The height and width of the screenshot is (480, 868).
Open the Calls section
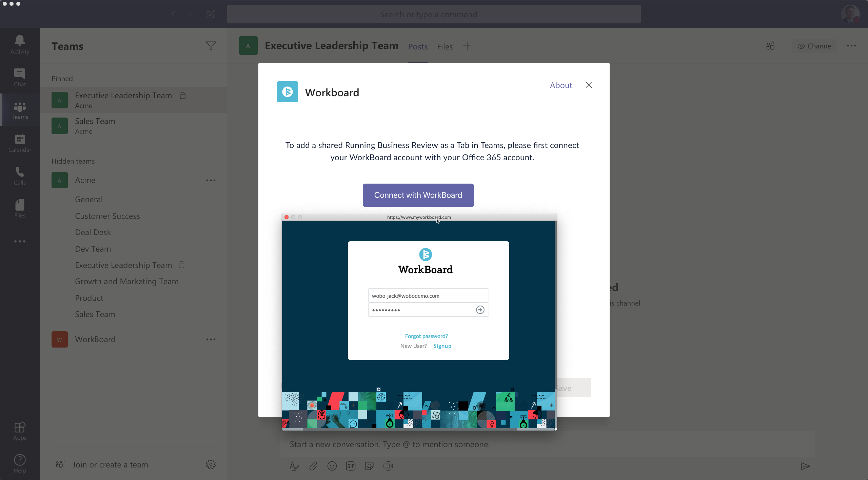click(20, 176)
